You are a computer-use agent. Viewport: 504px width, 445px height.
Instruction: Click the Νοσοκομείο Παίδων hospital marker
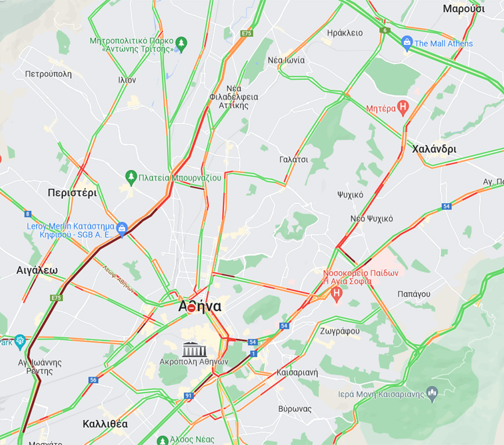(336, 295)
